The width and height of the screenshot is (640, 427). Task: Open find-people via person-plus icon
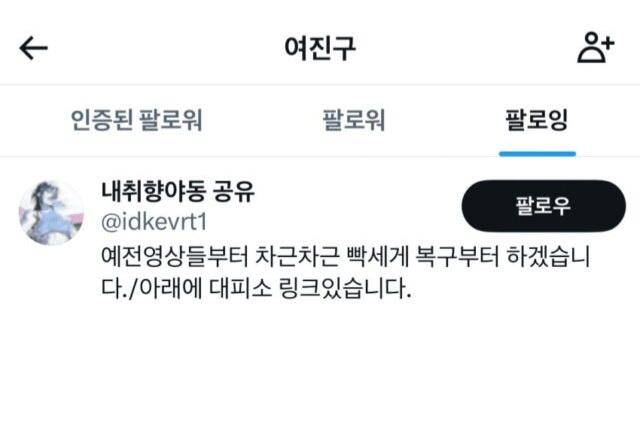[596, 47]
